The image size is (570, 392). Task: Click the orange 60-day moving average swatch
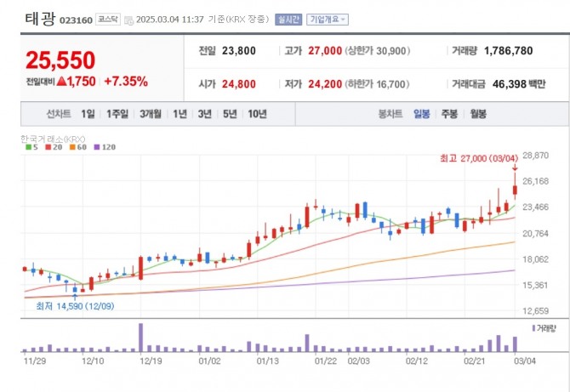[x=72, y=147]
